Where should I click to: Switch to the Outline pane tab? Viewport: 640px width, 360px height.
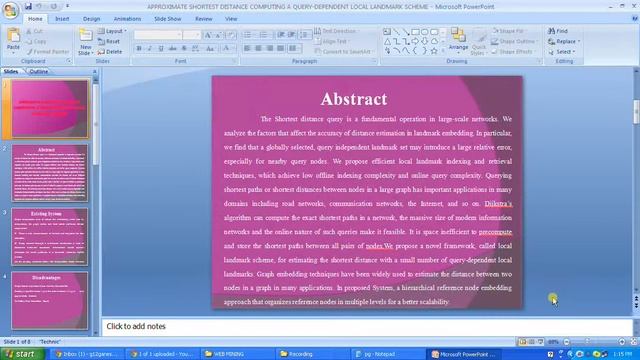click(39, 71)
